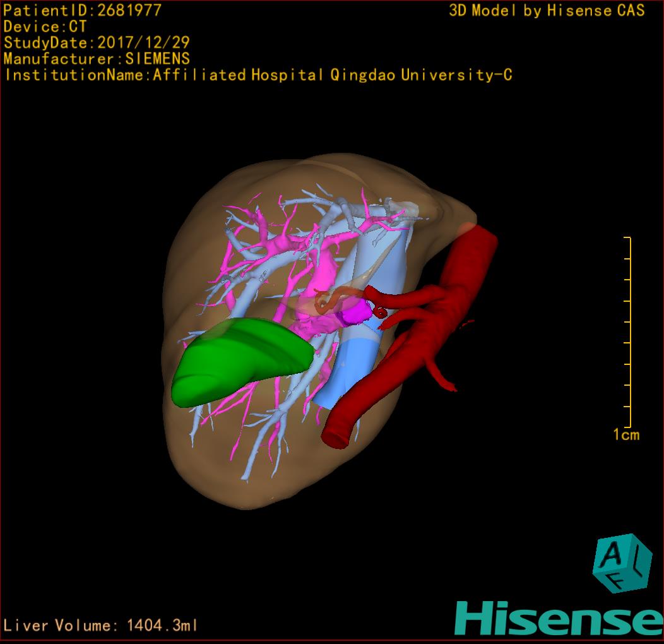The image size is (664, 644).
Task: Click the InstitutionName text line
Action: pos(258,75)
